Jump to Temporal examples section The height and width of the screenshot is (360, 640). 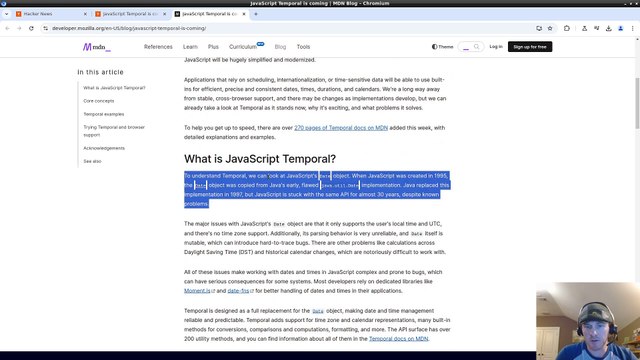click(x=104, y=114)
